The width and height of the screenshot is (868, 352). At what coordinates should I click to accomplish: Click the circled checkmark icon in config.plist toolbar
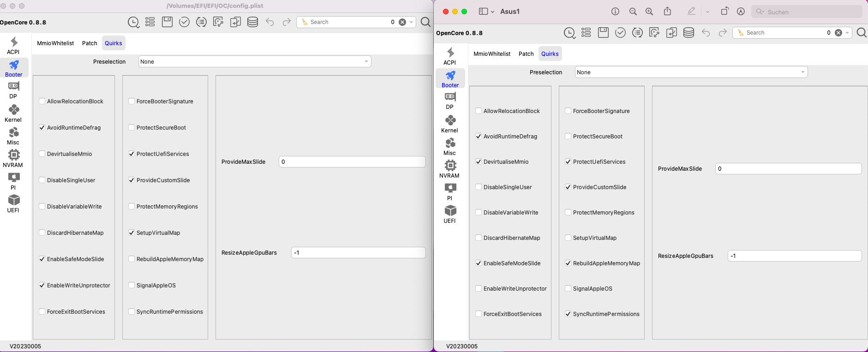[184, 22]
